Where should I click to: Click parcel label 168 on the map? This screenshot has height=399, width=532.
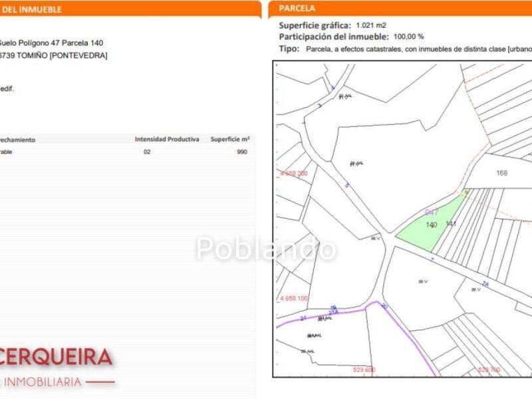point(502,173)
